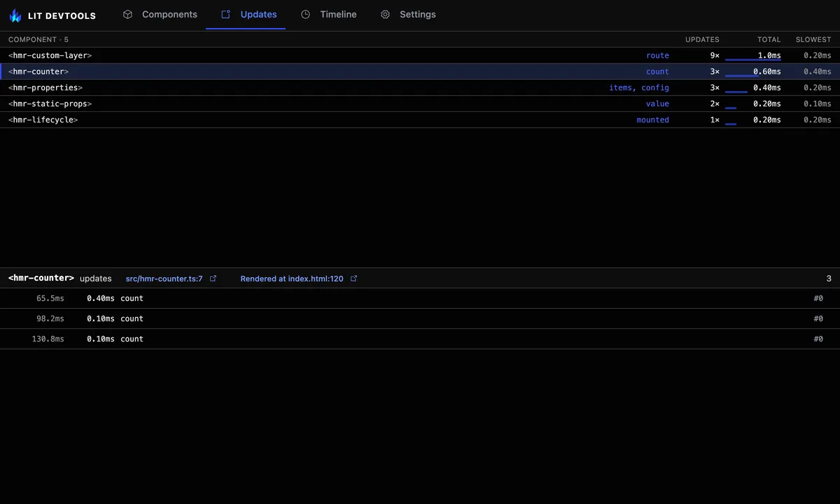Click the update total '3' in details header
The height and width of the screenshot is (504, 840).
[x=829, y=279]
